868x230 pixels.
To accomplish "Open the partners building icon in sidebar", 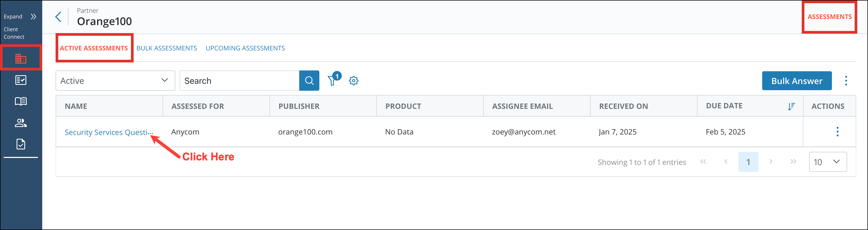I will 21,59.
